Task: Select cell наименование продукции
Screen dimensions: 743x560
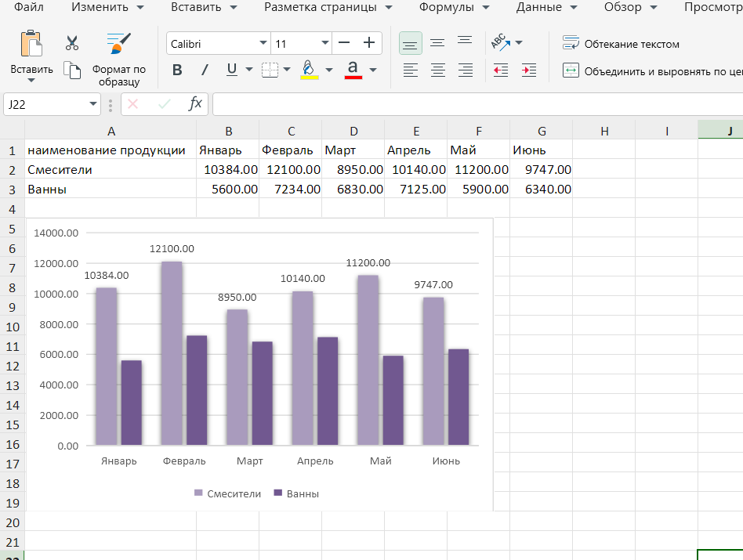Action: (x=111, y=150)
